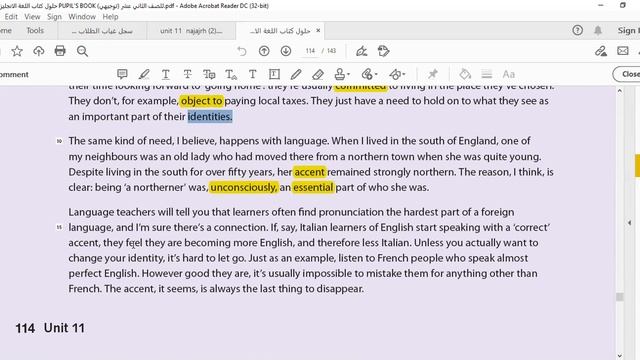Click the highlighted word 'unconsciously,'

coord(244,188)
